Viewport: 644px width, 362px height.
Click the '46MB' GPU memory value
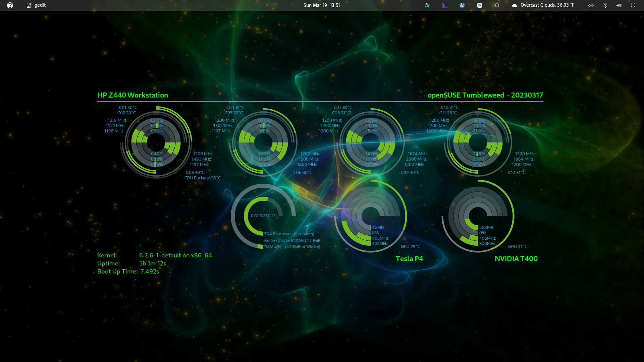378,228
